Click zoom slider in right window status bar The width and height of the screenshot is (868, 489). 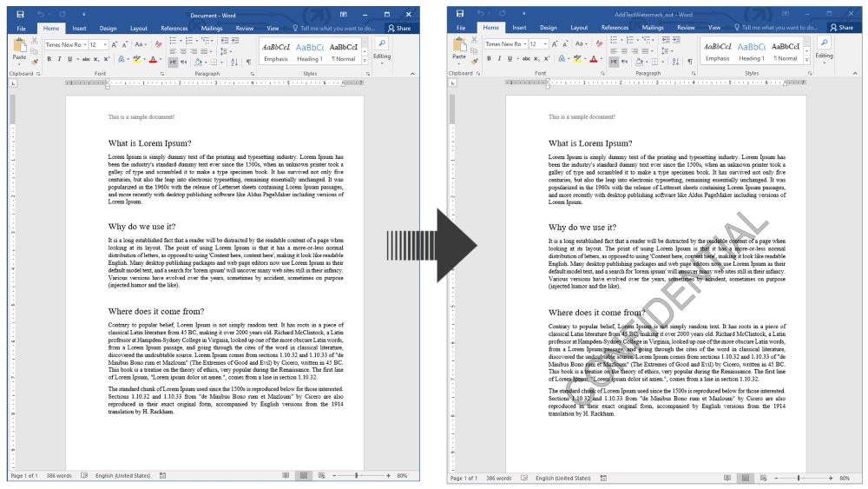[799, 477]
